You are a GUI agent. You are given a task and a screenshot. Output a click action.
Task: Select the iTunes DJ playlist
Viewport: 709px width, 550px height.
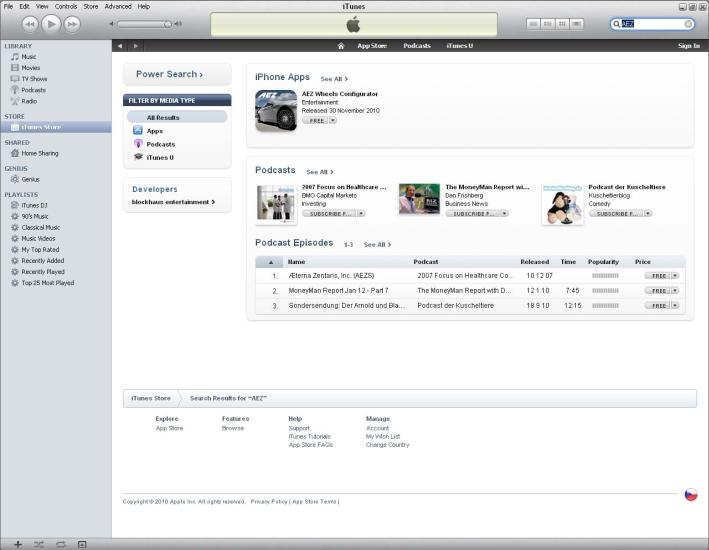tap(34, 205)
